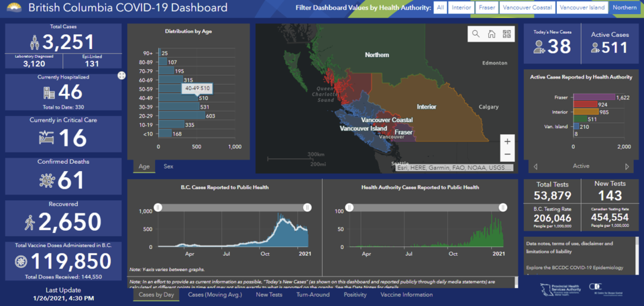Click the Canadian Testing Rate 454,554
The height and width of the screenshot is (306, 644).
[610, 217]
